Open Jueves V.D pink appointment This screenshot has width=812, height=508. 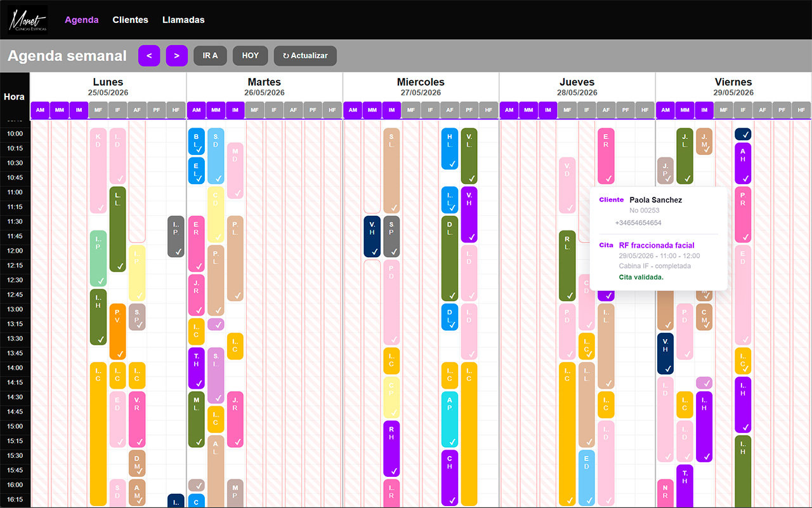pyautogui.click(x=567, y=185)
